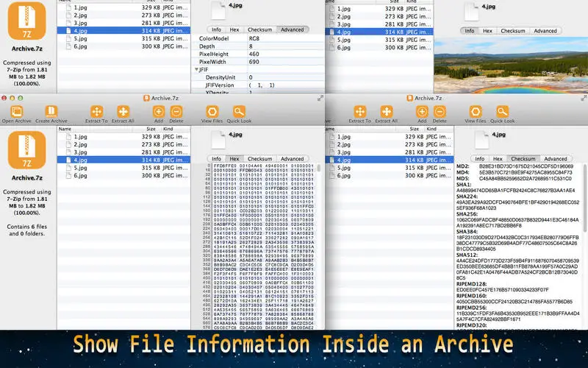588x368 pixels.
Task: Switch to the Info tab in the hex-view window
Action: (216, 159)
